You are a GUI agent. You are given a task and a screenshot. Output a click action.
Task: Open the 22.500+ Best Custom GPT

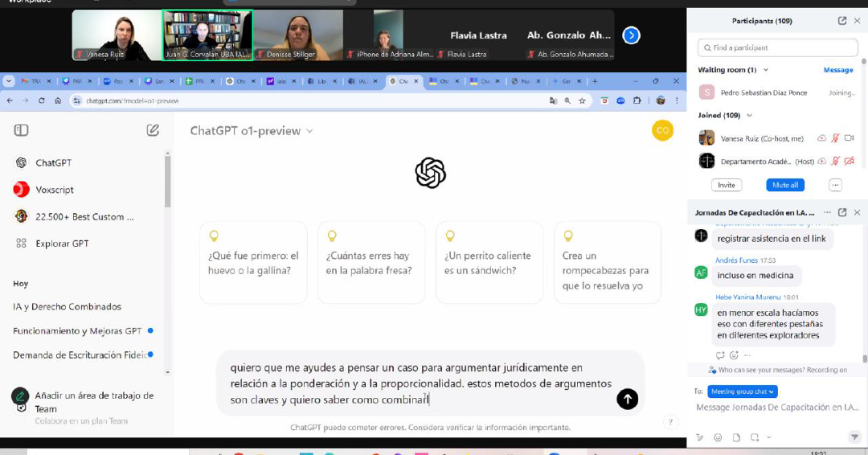[84, 216]
